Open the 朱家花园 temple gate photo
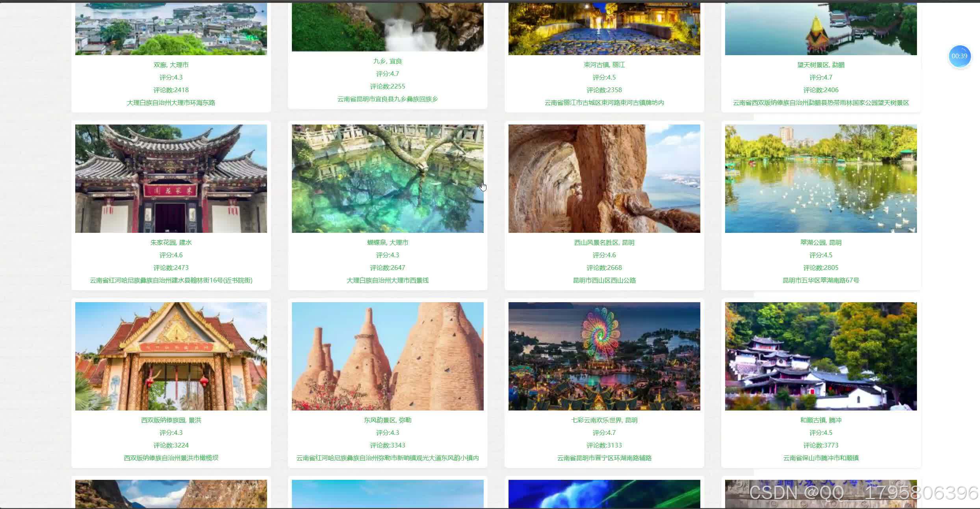The image size is (980, 509). tap(171, 178)
